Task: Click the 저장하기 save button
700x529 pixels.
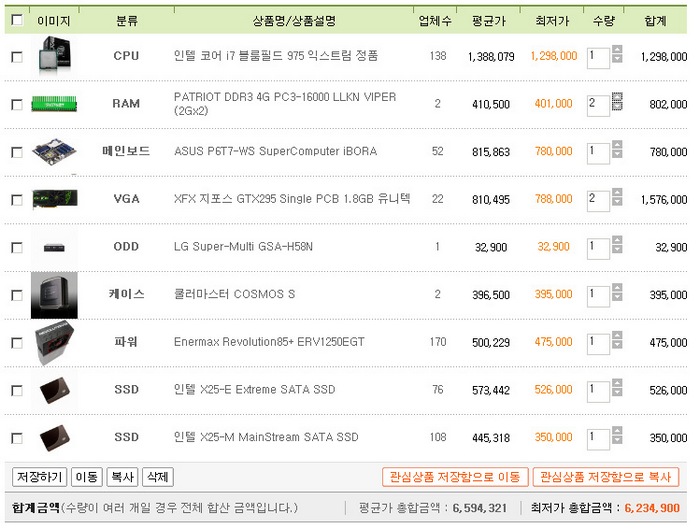Action: (x=39, y=477)
